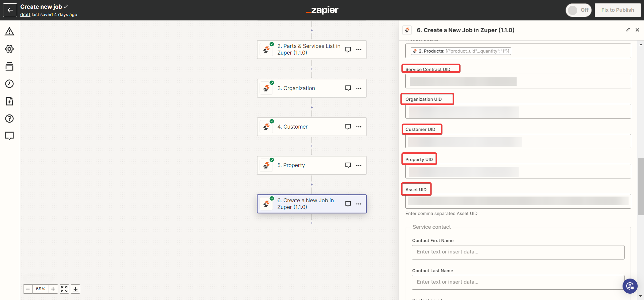
Task: Add comment on Organization step
Action: pyautogui.click(x=348, y=88)
